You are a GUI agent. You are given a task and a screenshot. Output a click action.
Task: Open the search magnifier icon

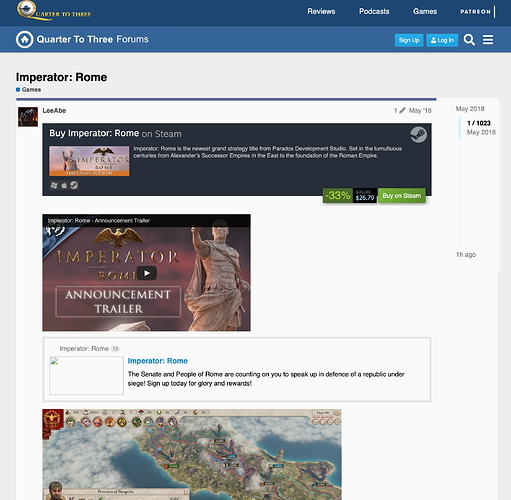469,40
